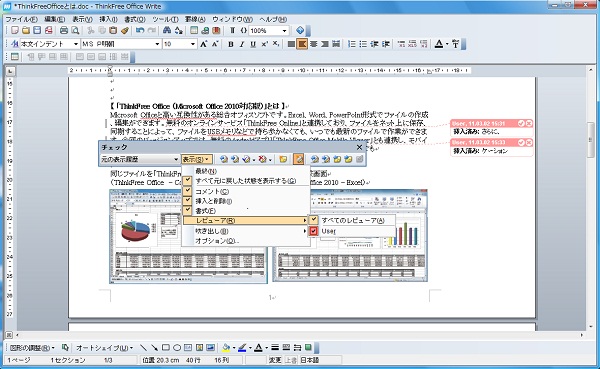The image size is (600, 369).
Task: Paste from clipboard icon in standard toolbar
Action: (x=113, y=30)
